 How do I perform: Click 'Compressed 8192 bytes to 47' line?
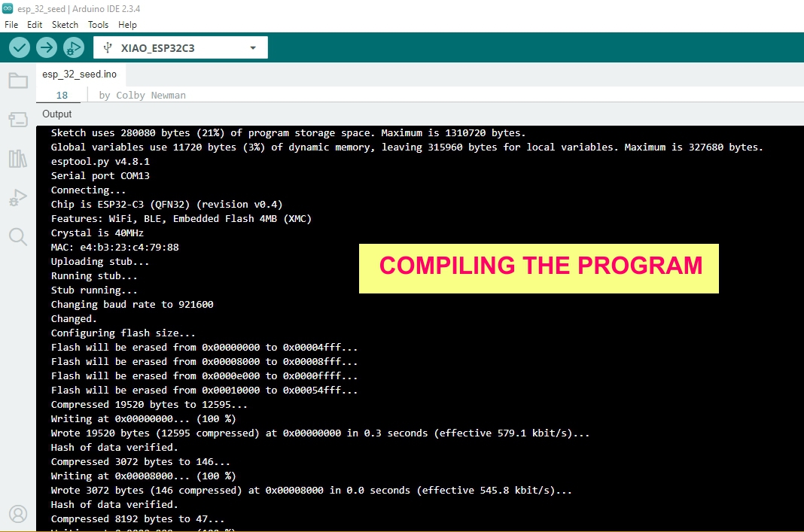point(138,519)
